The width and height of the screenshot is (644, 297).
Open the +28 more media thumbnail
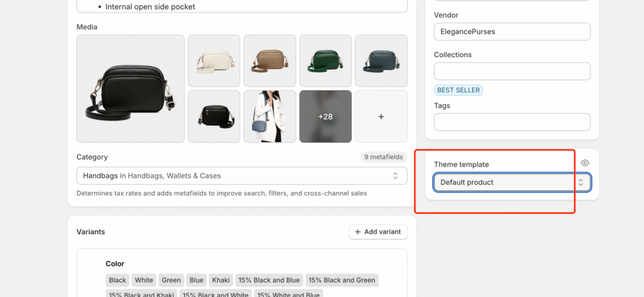[x=325, y=117]
